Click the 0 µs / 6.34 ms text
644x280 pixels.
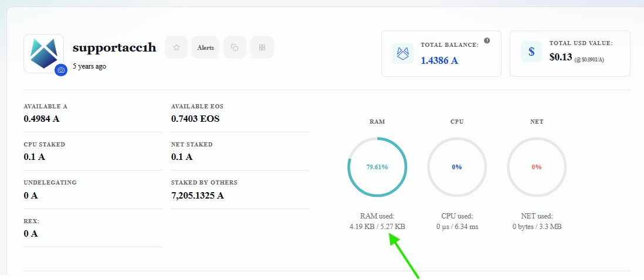coord(457,226)
